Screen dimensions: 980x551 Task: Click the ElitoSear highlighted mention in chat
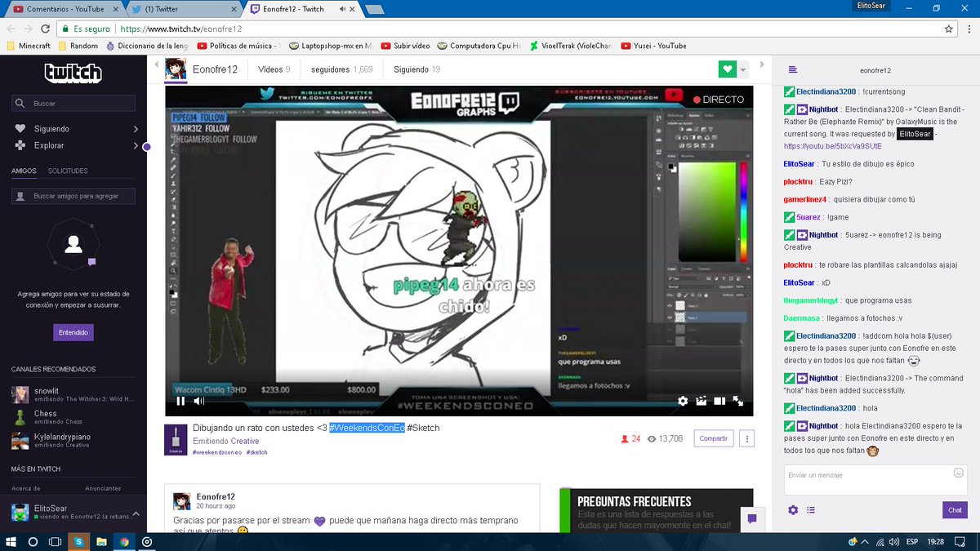coord(914,134)
